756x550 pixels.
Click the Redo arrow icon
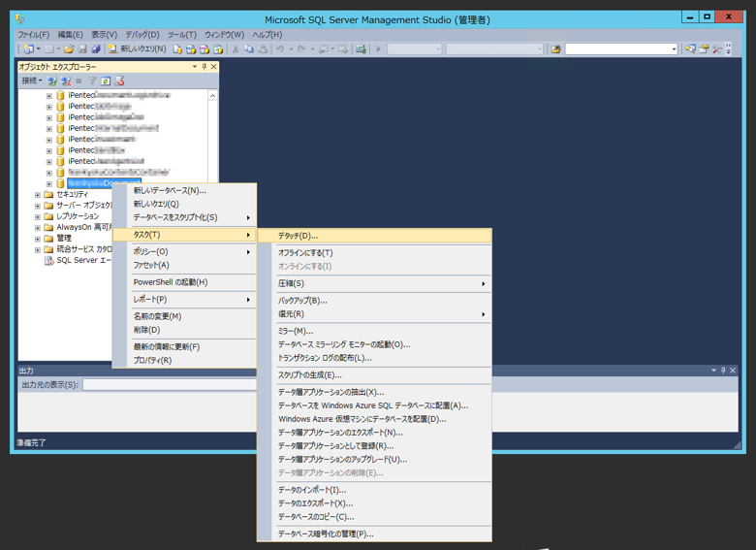point(301,49)
